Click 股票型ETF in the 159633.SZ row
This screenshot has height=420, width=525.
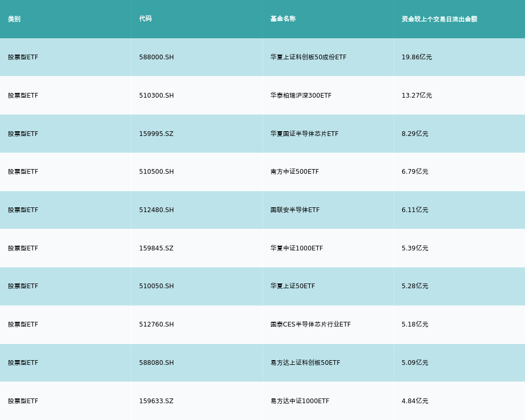coord(23,401)
